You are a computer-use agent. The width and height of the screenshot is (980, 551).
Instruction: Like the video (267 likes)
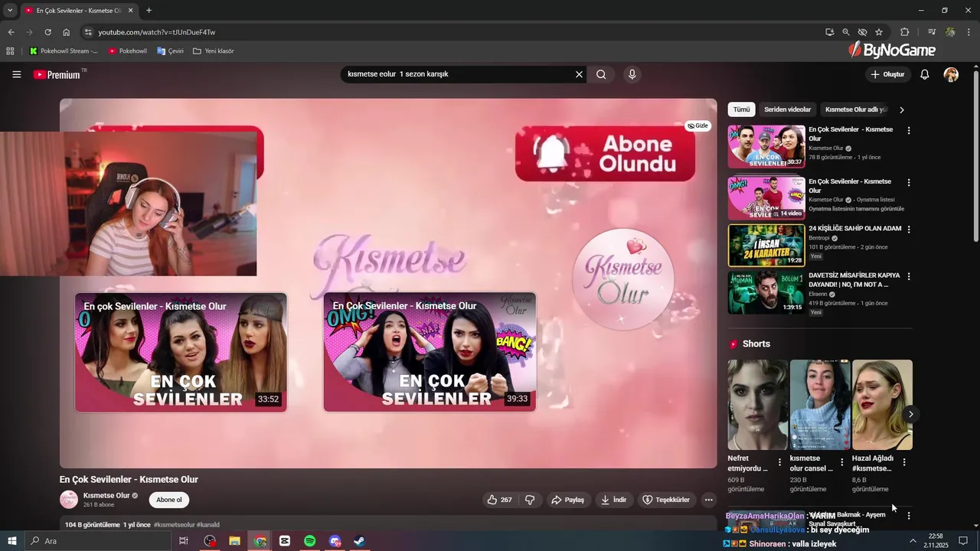tap(499, 500)
